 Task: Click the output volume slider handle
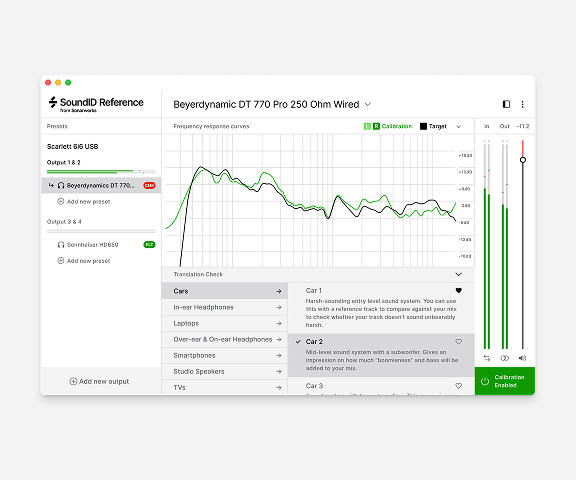coord(523,160)
